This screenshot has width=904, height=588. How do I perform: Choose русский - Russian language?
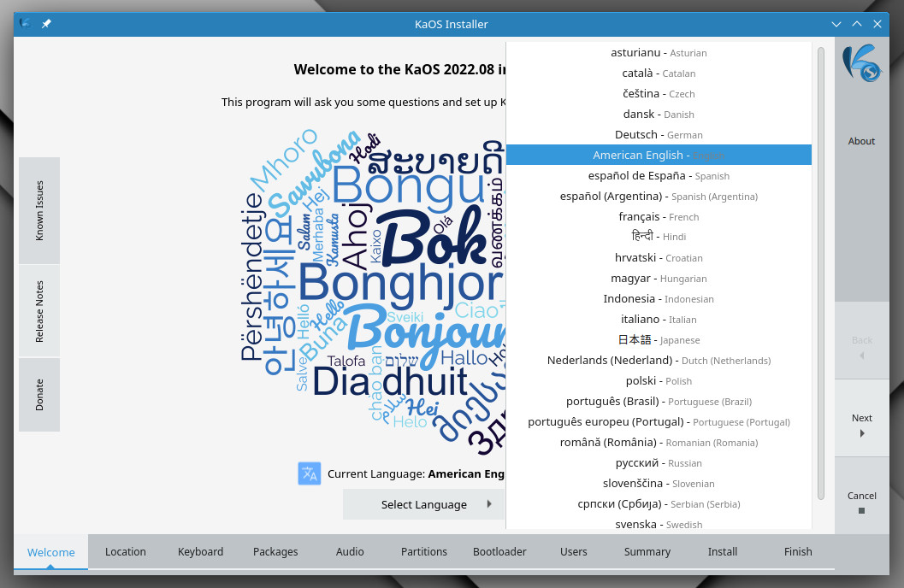click(659, 463)
